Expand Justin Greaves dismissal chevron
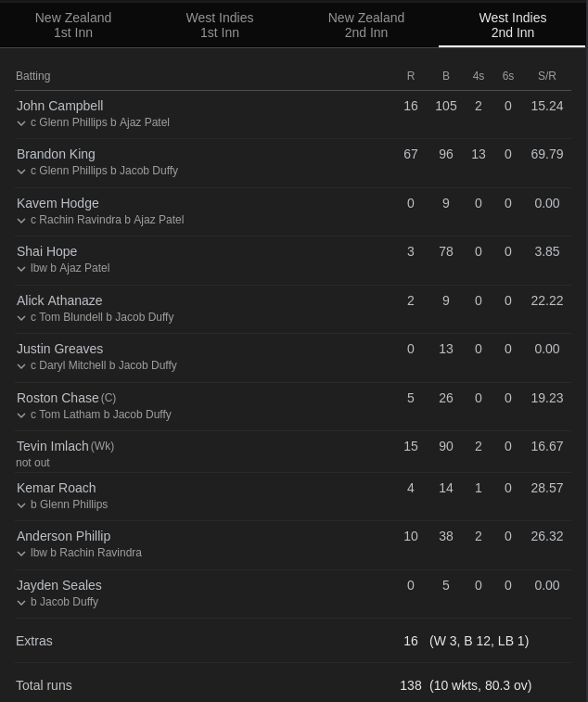Image resolution: width=588 pixels, height=702 pixels. pyautogui.click(x=21, y=366)
